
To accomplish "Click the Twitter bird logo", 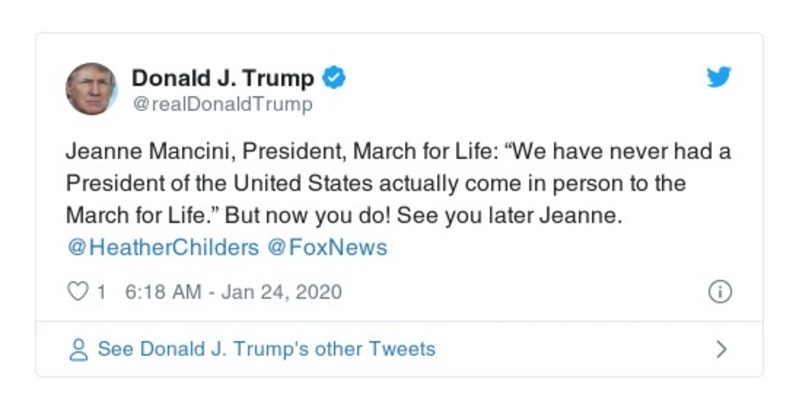I will (x=719, y=77).
